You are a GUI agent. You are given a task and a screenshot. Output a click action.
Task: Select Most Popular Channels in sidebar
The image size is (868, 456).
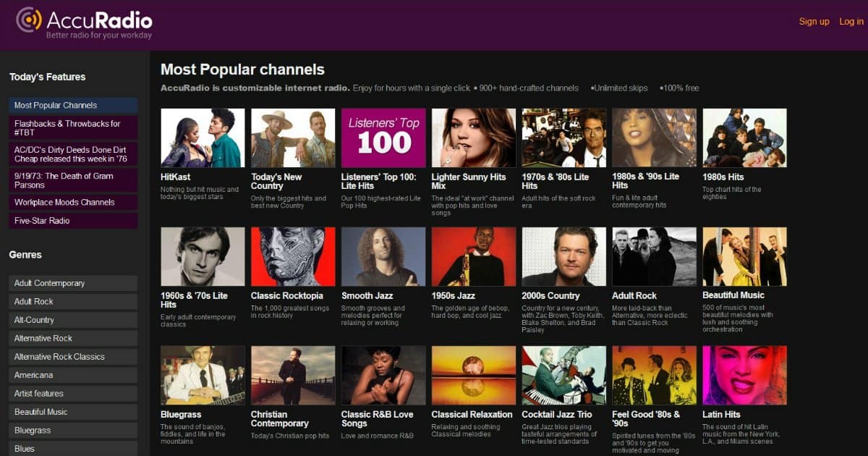pyautogui.click(x=72, y=106)
